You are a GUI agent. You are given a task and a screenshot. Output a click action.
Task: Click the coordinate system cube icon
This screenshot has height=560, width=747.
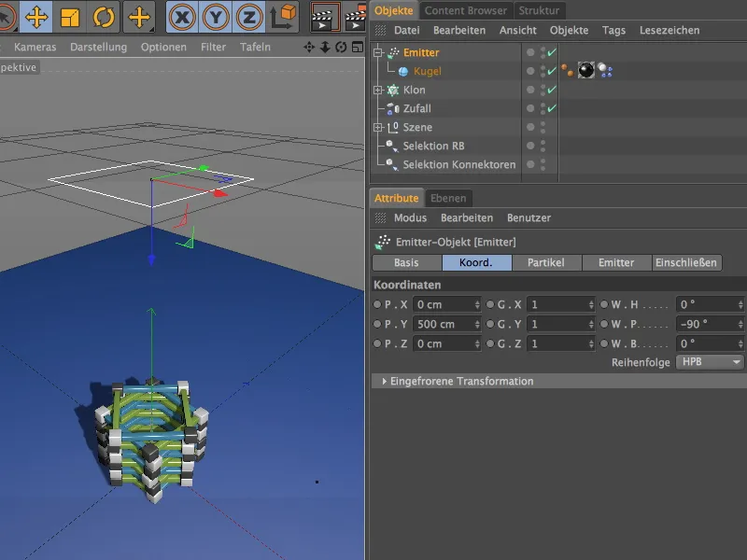(283, 17)
